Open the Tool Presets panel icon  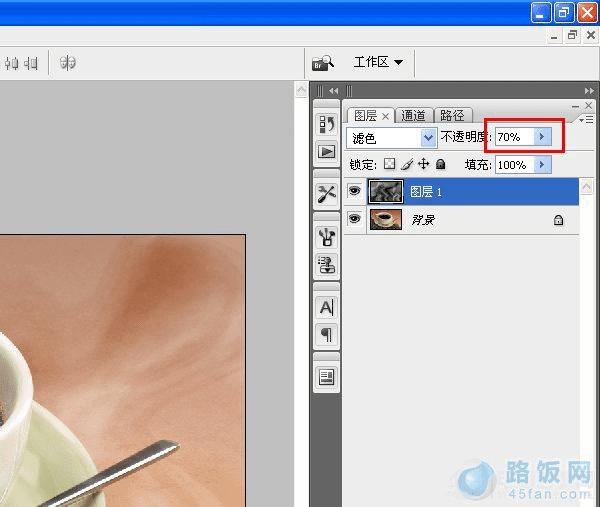pos(326,194)
